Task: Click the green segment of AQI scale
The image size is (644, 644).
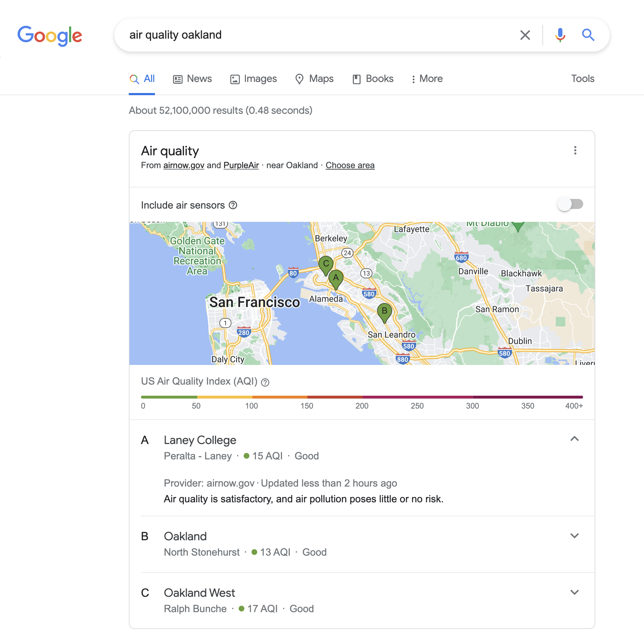Action: (169, 397)
